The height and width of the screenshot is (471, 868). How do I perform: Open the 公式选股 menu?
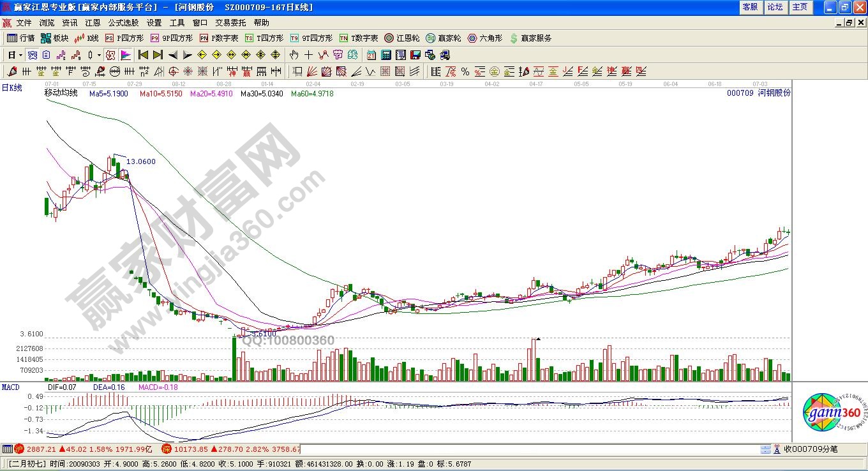pyautogui.click(x=123, y=23)
